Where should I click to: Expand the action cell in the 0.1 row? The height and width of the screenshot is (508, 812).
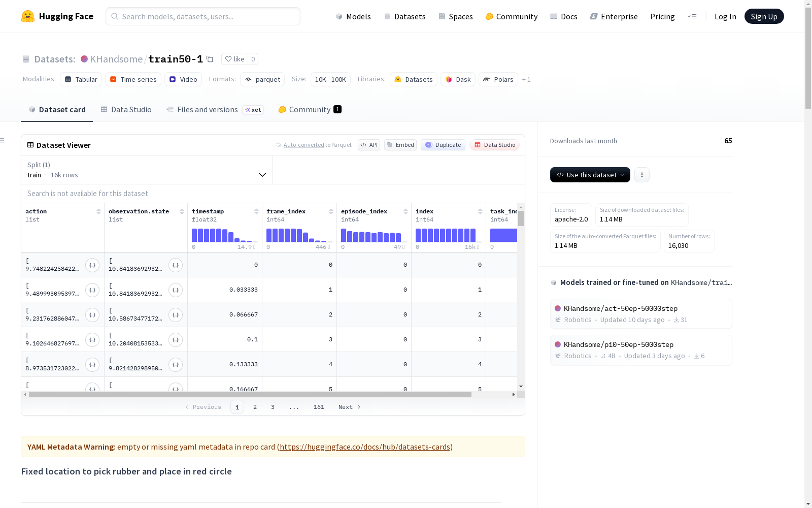[92, 340]
